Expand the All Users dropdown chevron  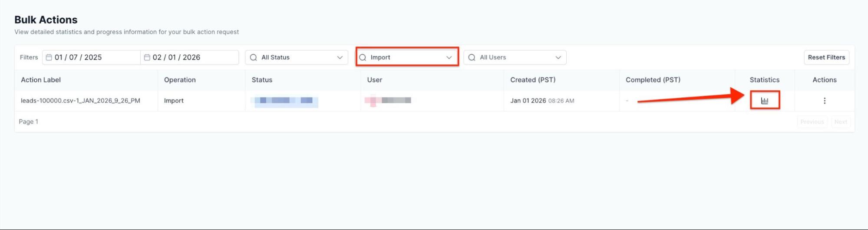(x=558, y=57)
